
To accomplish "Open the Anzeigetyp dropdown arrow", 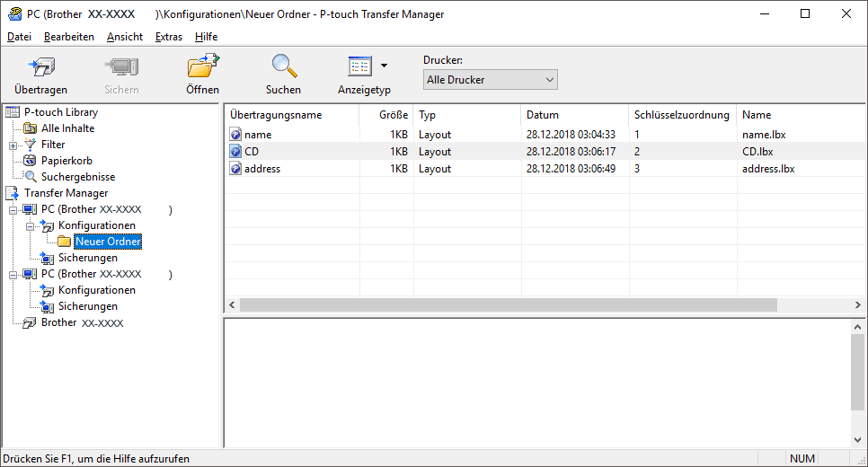I will pyautogui.click(x=385, y=66).
